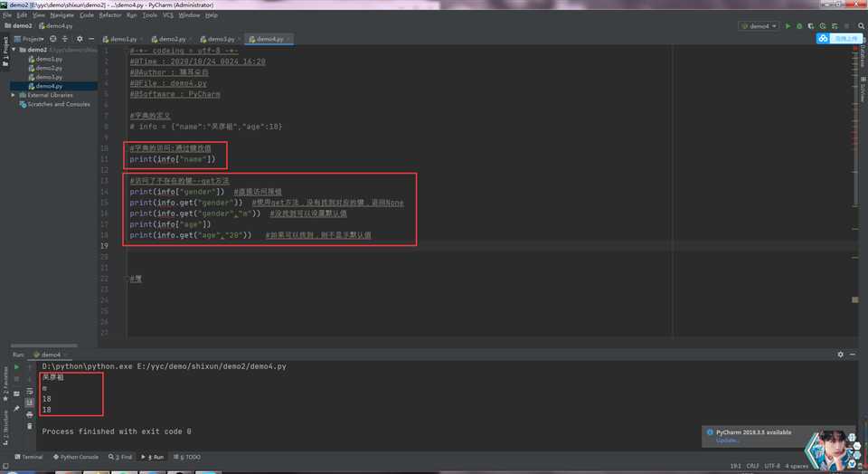Open the Tools menu
868x474 pixels.
(x=149, y=15)
